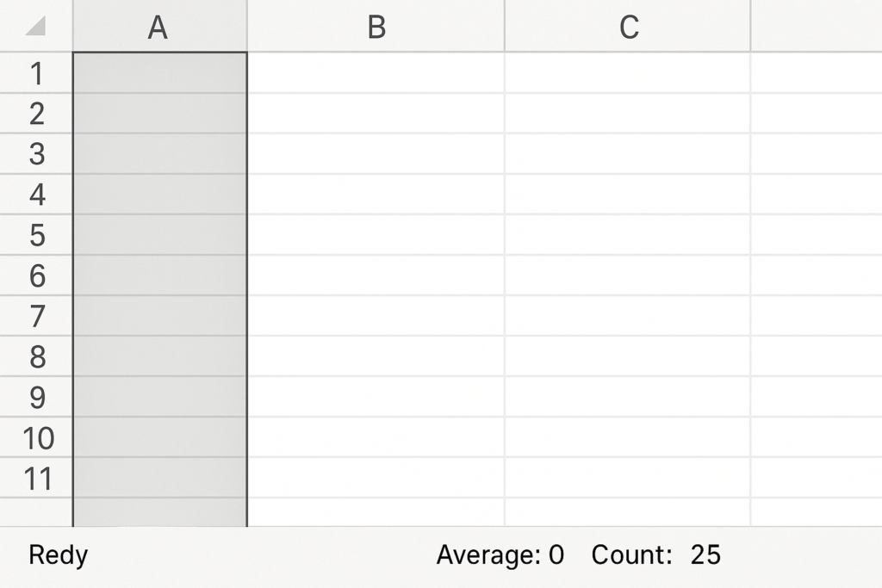Click cell A4 in highlighted column
The width and height of the screenshot is (882, 588).
159,195
